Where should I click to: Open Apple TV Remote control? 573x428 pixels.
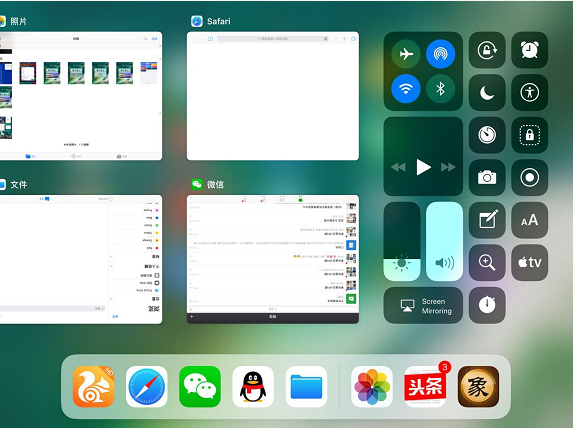(x=530, y=262)
